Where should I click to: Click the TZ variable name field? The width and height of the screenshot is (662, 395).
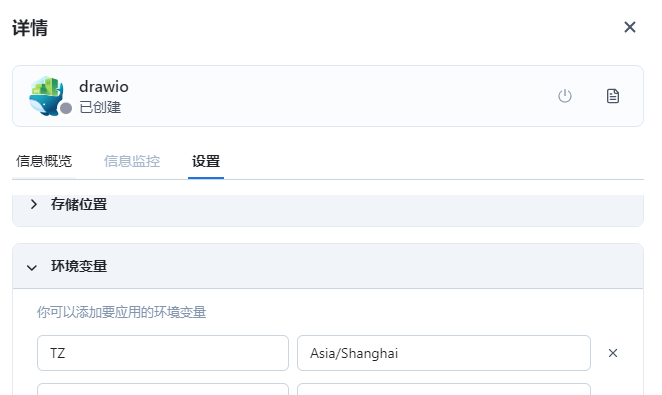point(163,353)
